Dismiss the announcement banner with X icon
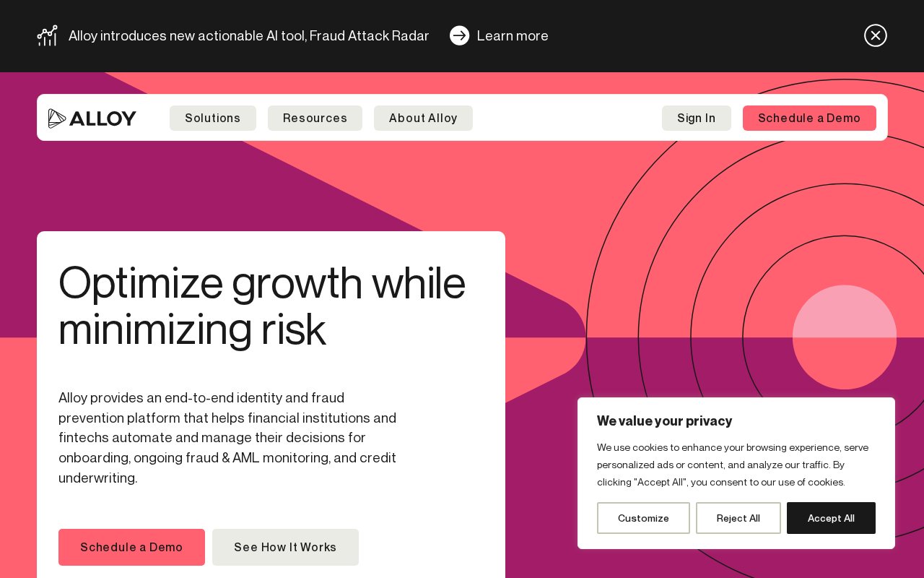 [875, 35]
